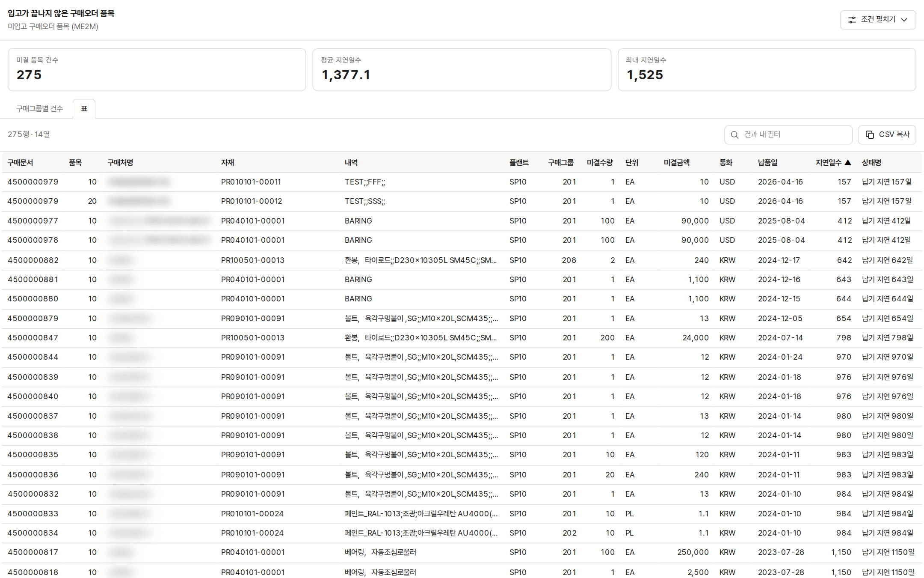Sort by 구매그룹 column header

(x=561, y=163)
